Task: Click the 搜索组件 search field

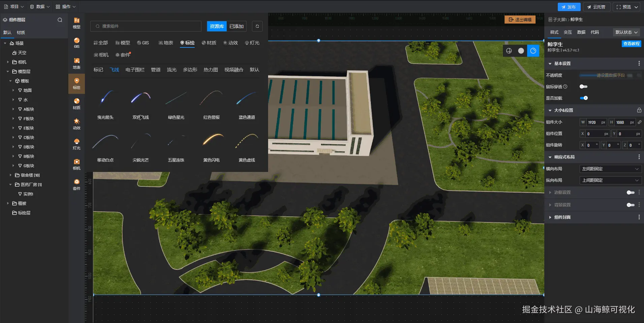Action: [x=146, y=26]
